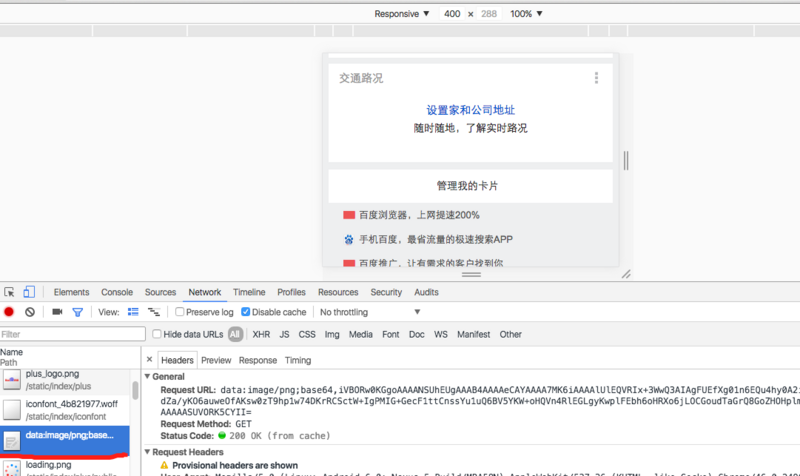800x476 pixels.
Task: Clear the network log with the clear icon
Action: [30, 312]
